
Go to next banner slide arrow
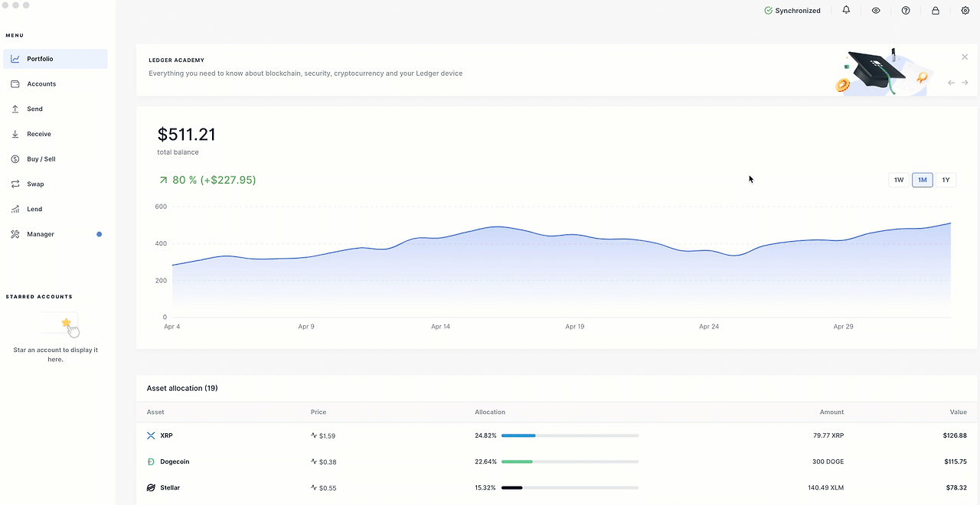click(965, 83)
